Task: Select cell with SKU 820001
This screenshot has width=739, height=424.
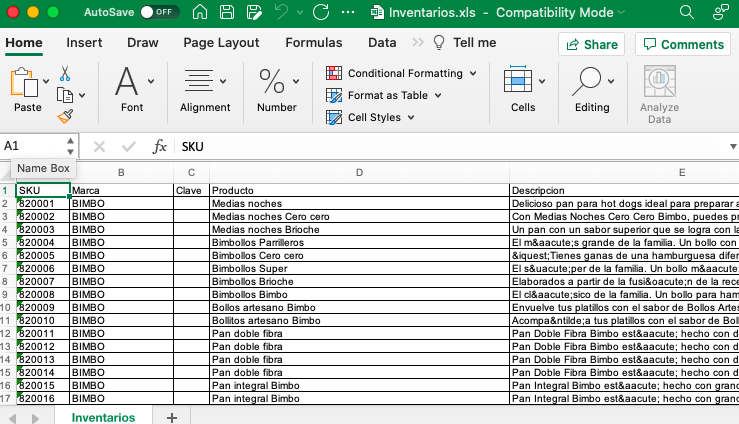Action: [x=43, y=204]
